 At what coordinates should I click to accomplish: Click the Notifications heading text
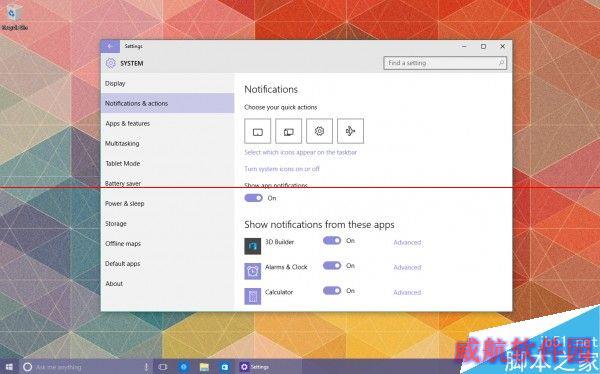pyautogui.click(x=271, y=89)
